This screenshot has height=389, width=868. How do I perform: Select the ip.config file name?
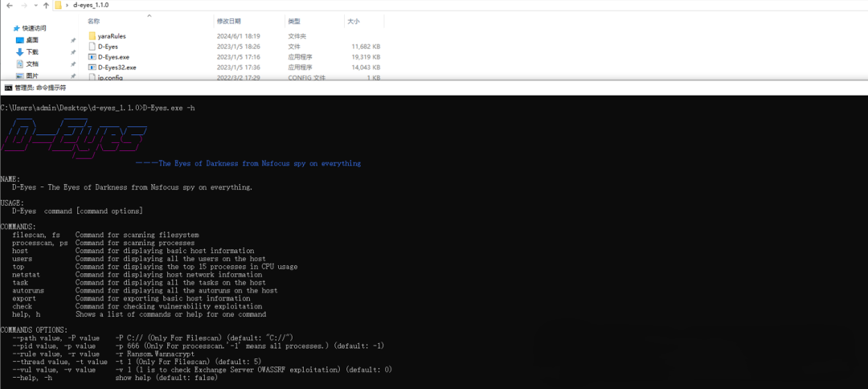tap(110, 78)
